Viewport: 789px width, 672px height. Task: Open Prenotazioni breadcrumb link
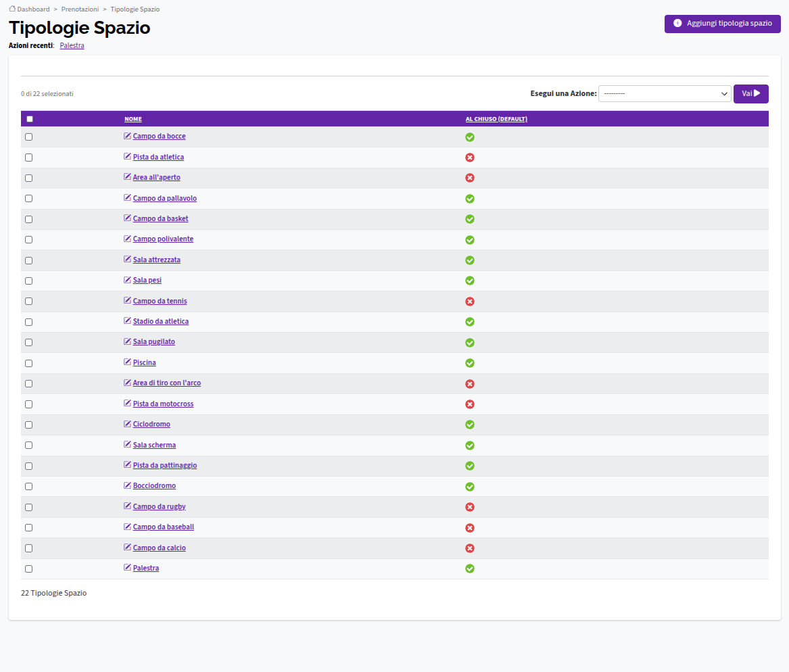point(80,9)
